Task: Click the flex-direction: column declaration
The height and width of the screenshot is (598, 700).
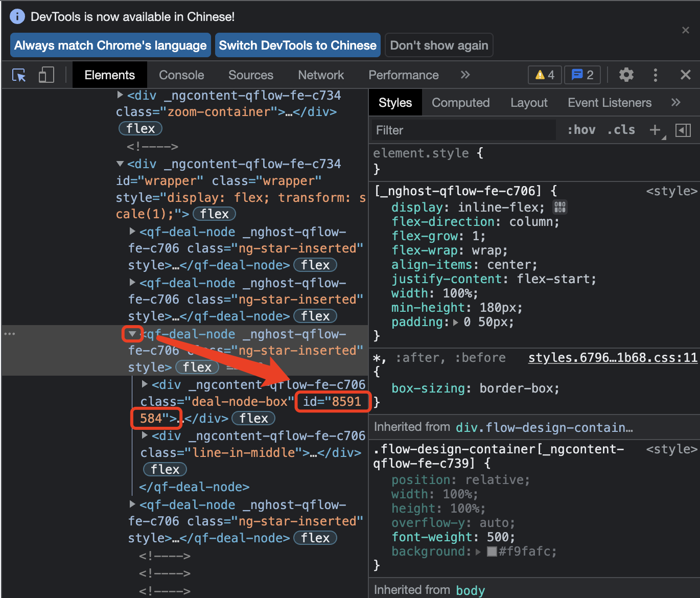Action: 475,222
